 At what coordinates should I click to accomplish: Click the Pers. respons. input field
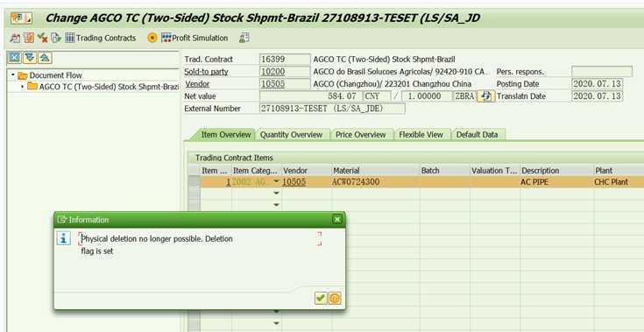(602, 72)
